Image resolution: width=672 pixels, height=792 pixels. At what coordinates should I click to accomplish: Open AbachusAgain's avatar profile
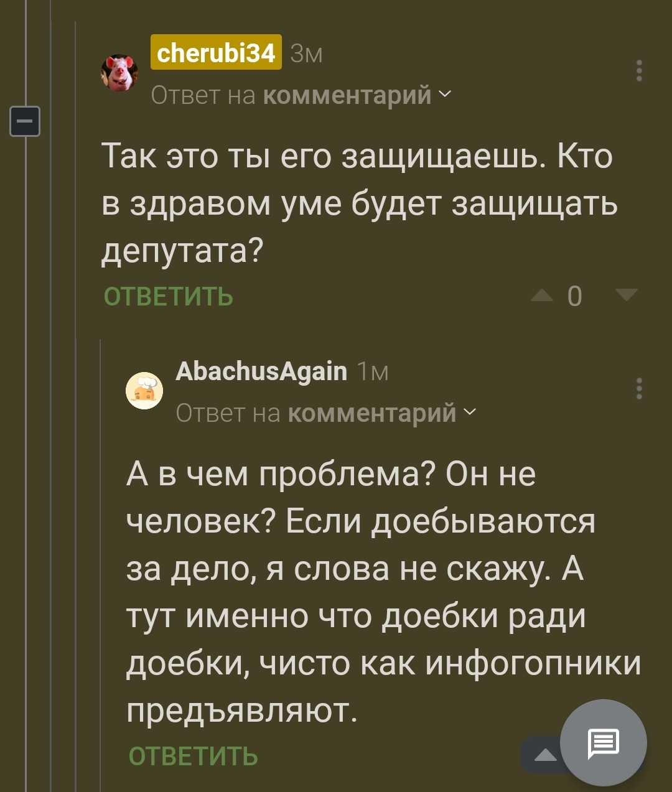pos(144,391)
